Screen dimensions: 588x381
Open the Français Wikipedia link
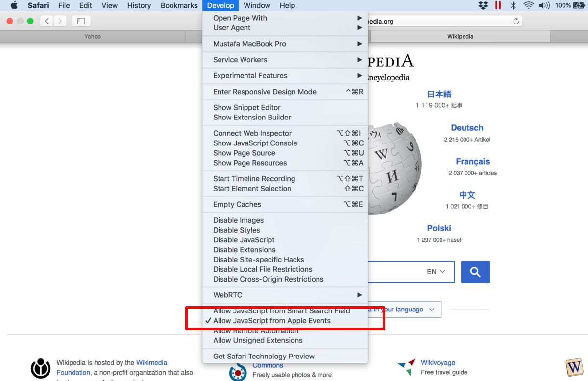(472, 161)
